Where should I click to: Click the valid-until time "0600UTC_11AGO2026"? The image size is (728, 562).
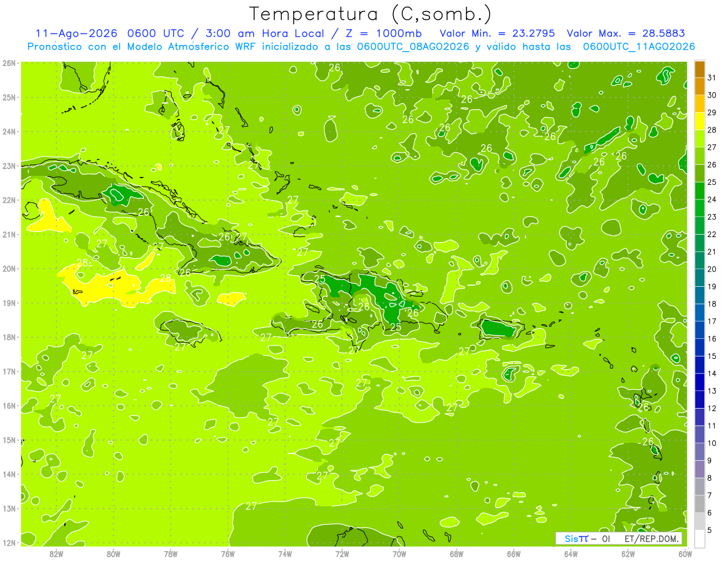[639, 47]
